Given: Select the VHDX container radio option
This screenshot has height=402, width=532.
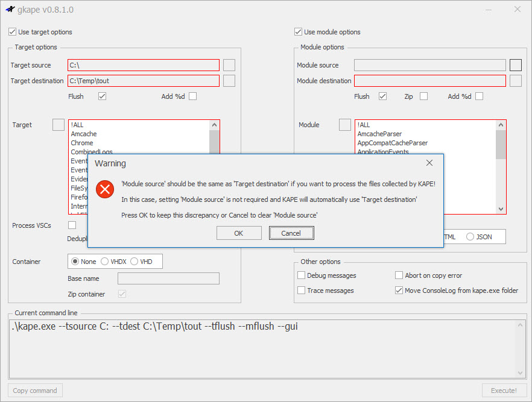Looking at the screenshot, I should (104, 262).
